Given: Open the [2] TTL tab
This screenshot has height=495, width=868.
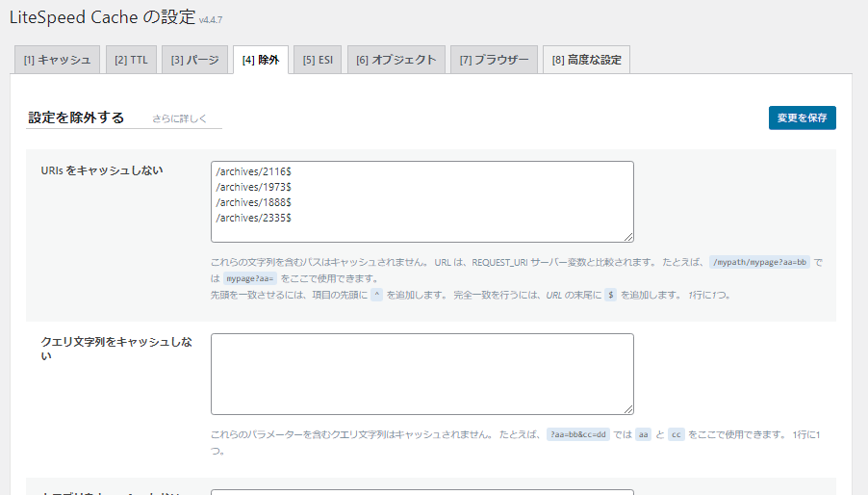Looking at the screenshot, I should click(x=131, y=60).
